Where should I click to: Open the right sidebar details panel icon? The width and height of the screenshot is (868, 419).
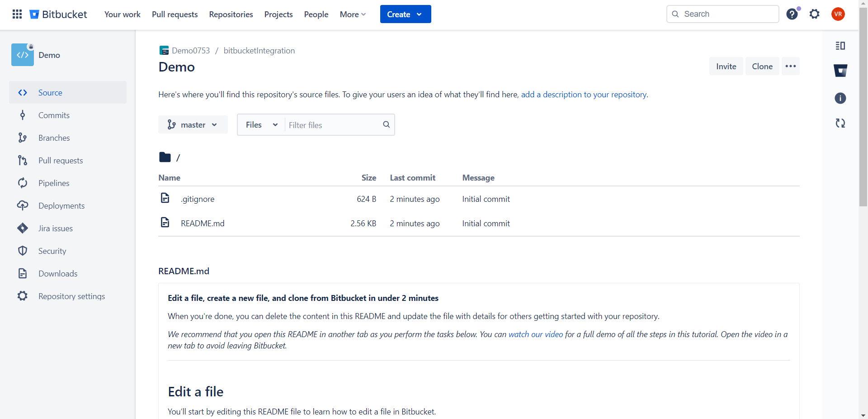(x=840, y=46)
